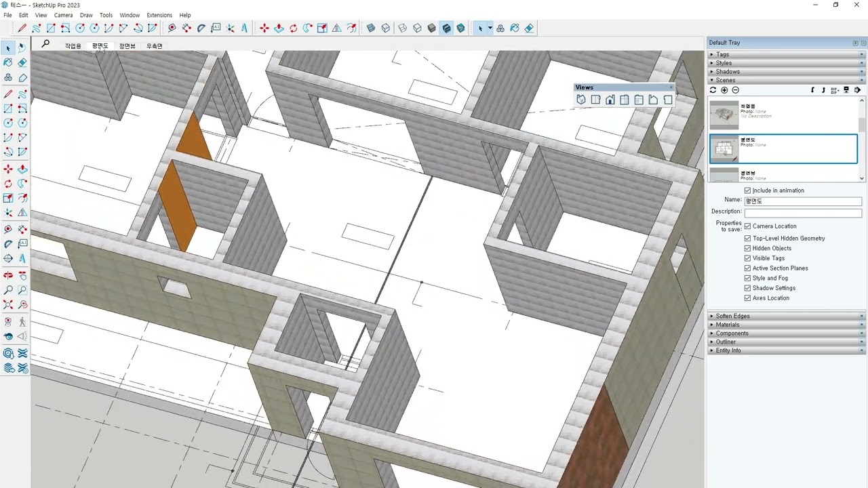Expand the Outliner panel

tap(787, 342)
